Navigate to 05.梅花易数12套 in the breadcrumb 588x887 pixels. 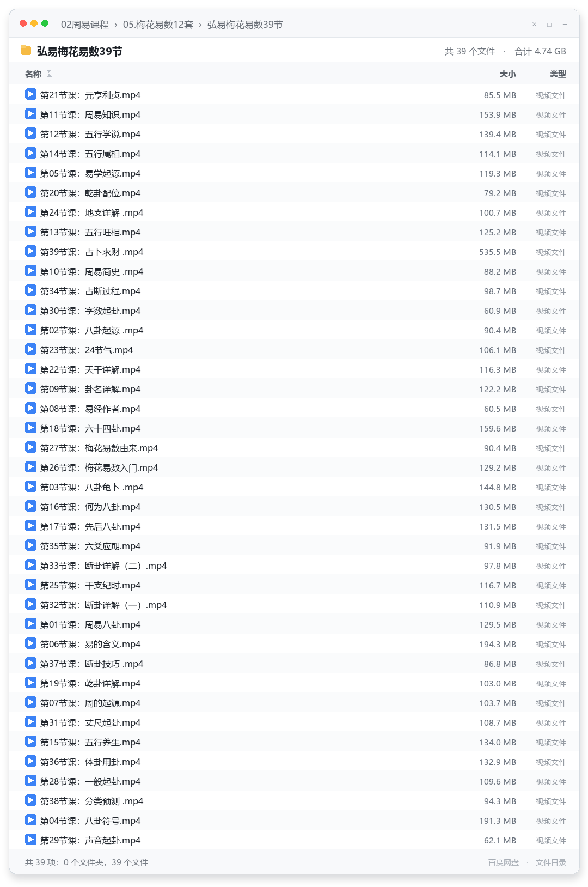pos(158,25)
